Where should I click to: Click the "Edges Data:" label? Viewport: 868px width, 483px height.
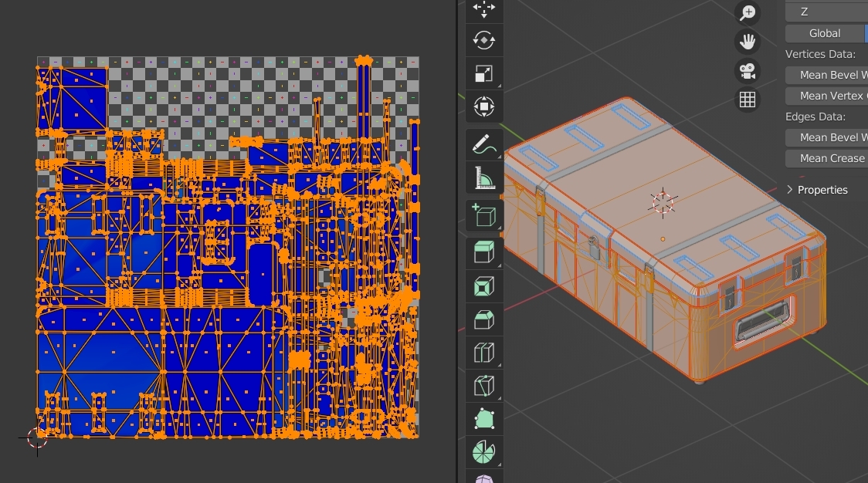pyautogui.click(x=815, y=117)
